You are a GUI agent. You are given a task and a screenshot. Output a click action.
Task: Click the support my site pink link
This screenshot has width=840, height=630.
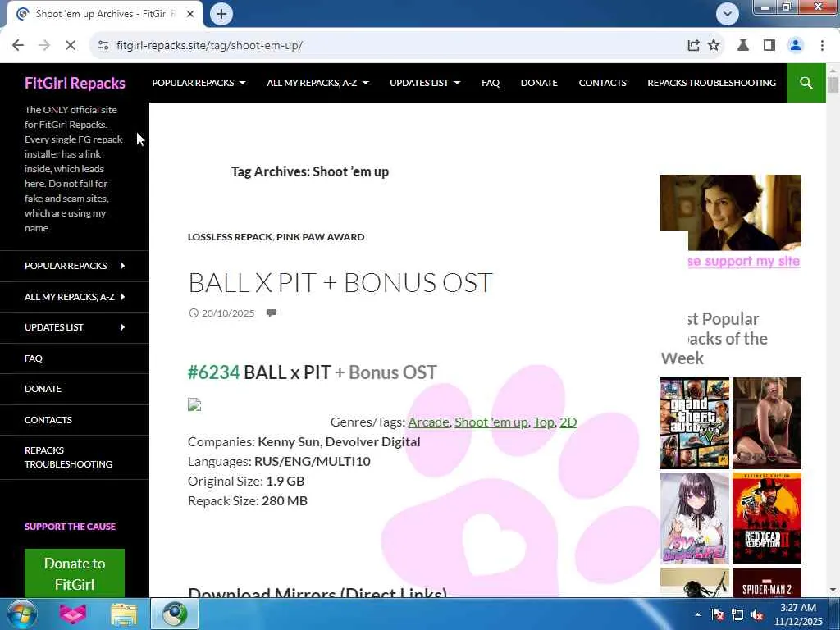tap(744, 261)
